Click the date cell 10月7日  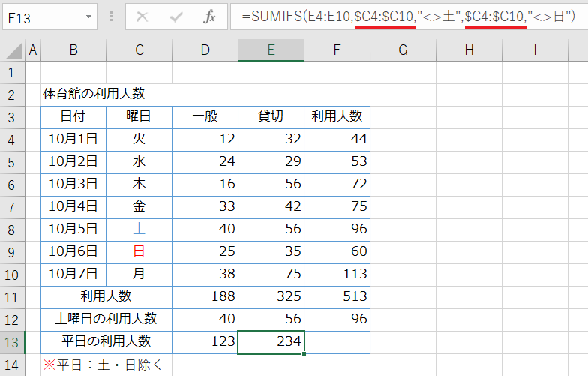(x=73, y=275)
